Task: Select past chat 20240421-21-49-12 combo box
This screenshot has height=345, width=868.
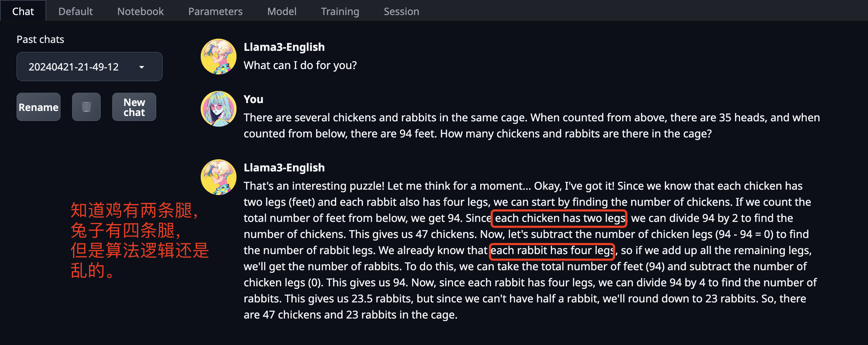Action: pyautogui.click(x=89, y=67)
